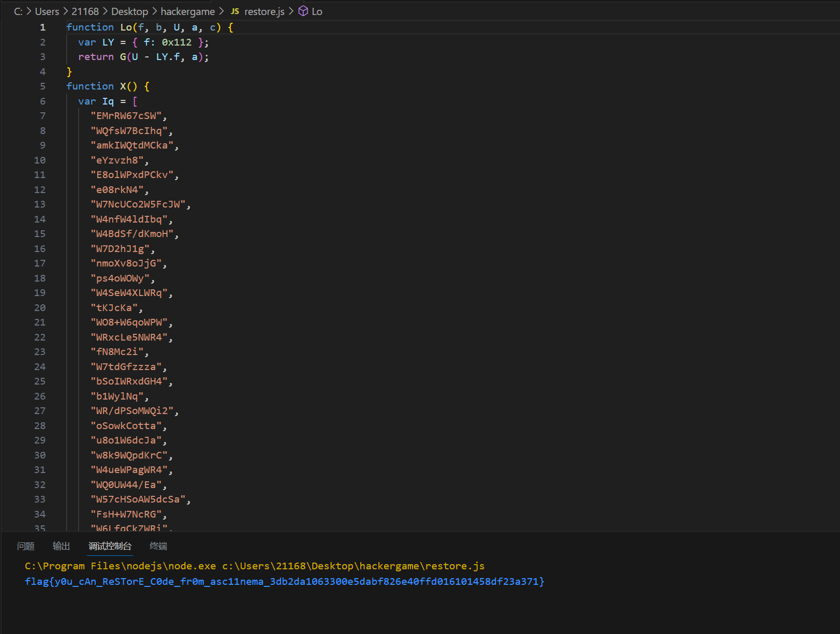Image resolution: width=840 pixels, height=634 pixels.
Task: Click the string "WQ0UW44/Ea"
Action: point(126,485)
